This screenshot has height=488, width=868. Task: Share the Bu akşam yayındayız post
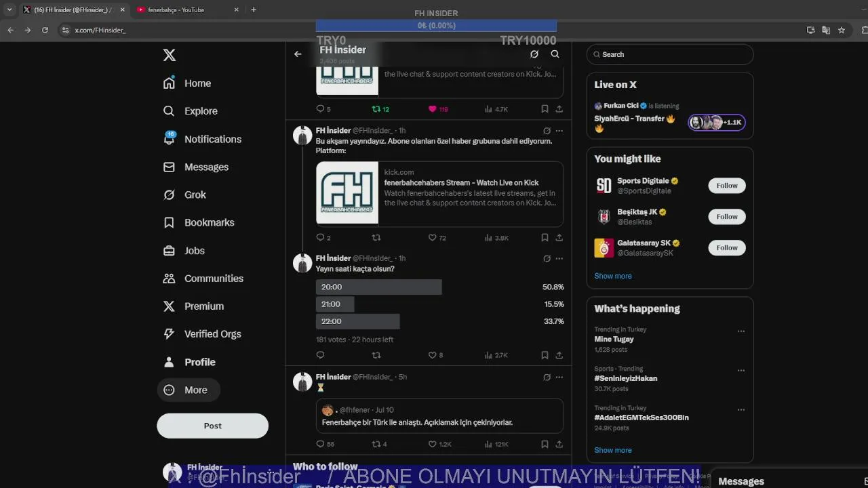[x=559, y=238]
